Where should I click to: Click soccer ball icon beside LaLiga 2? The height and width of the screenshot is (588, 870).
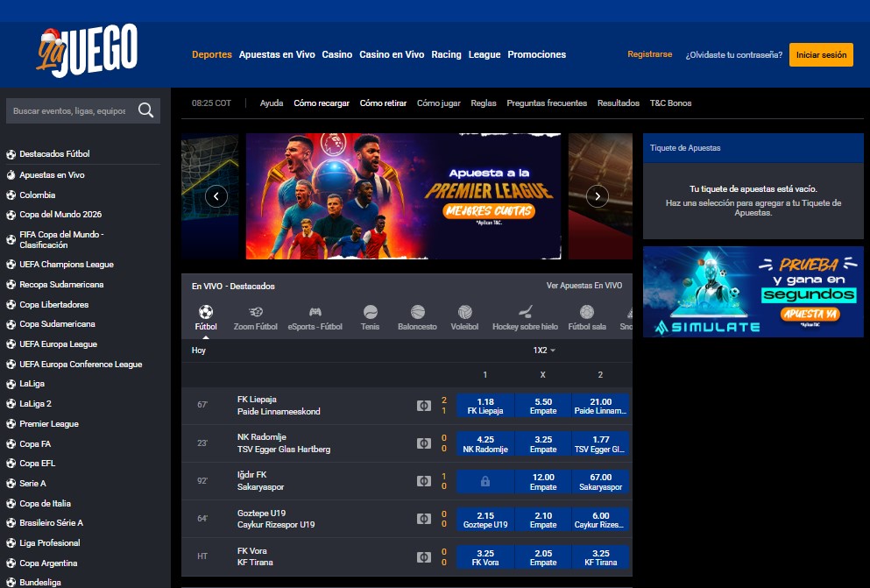tap(11, 404)
